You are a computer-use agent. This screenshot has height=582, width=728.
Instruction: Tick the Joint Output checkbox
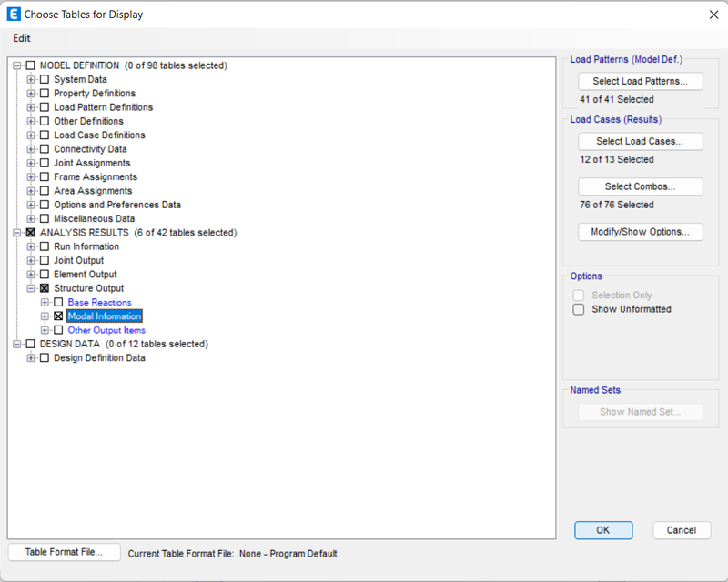tap(45, 260)
